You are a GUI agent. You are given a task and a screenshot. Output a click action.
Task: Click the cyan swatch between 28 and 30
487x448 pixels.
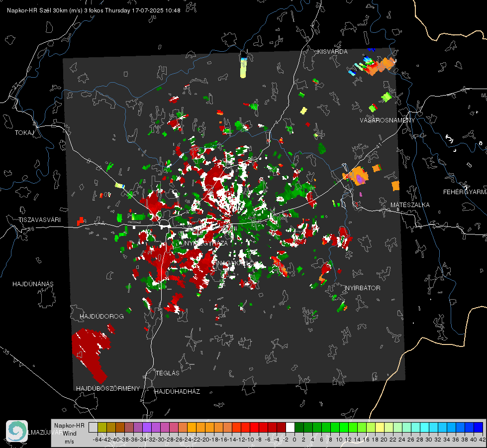[424, 427]
